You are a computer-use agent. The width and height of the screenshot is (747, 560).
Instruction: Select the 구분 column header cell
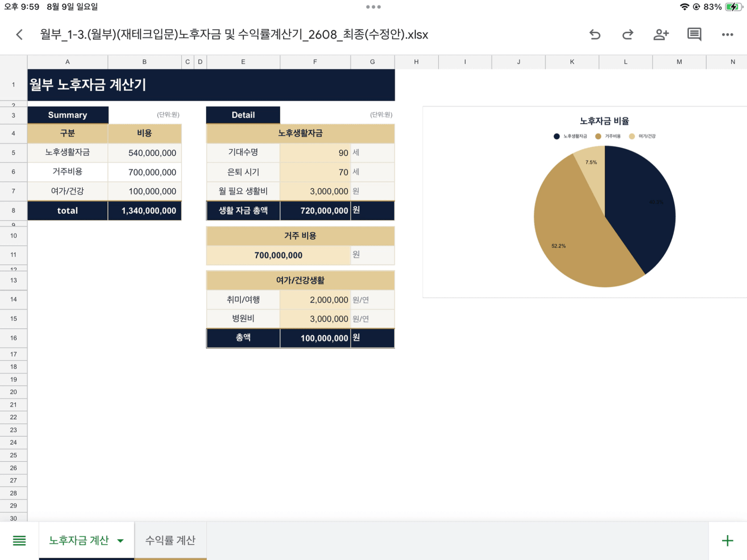pyautogui.click(x=68, y=133)
